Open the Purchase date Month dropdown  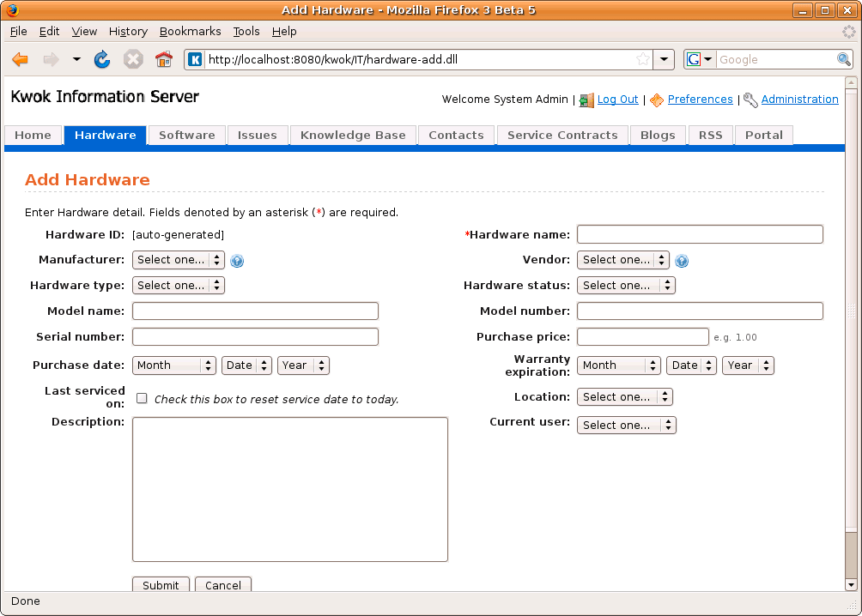(173, 365)
